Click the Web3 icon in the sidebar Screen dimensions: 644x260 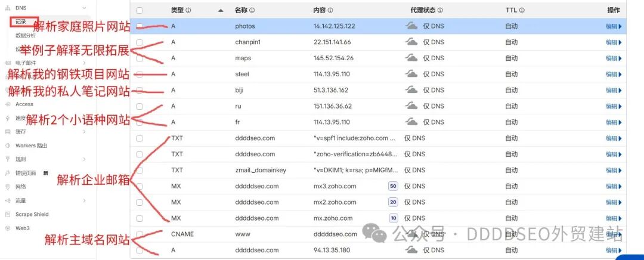point(7,228)
